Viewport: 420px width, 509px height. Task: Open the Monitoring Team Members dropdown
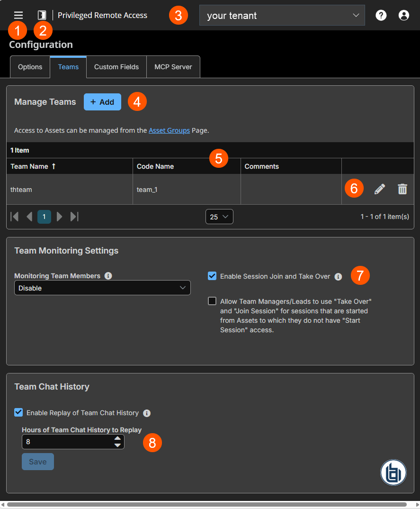[x=102, y=288]
